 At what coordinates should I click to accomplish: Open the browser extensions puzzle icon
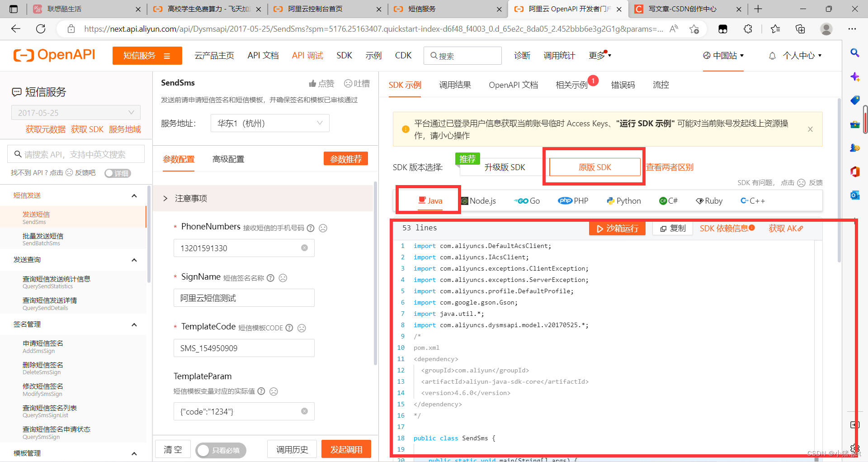point(748,29)
